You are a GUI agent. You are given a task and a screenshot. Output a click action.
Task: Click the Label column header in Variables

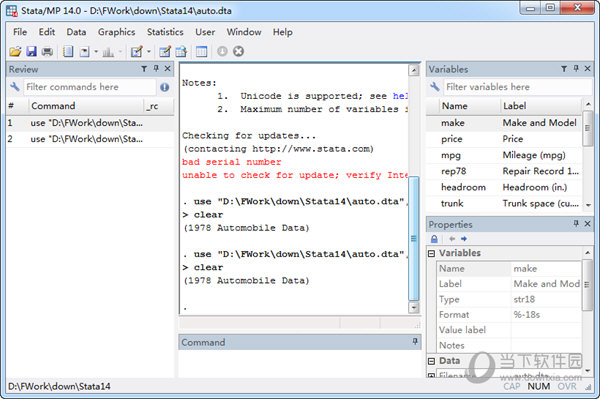(x=541, y=106)
